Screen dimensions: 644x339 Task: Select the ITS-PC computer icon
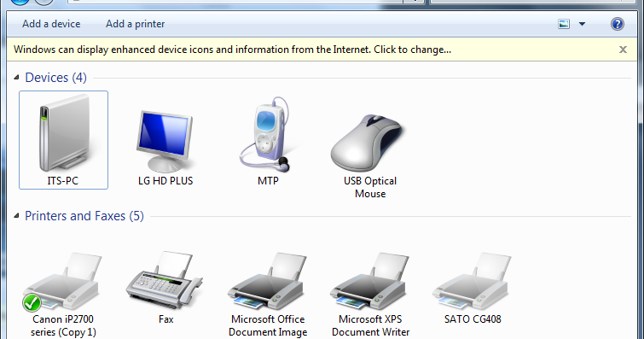coord(64,132)
